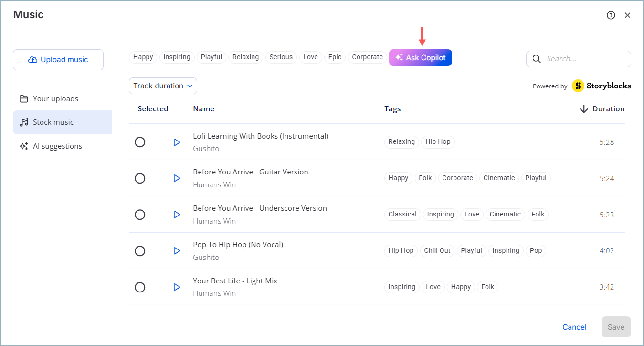Cancel the Music dialog
Image resolution: width=644 pixels, height=346 pixels.
(x=574, y=327)
